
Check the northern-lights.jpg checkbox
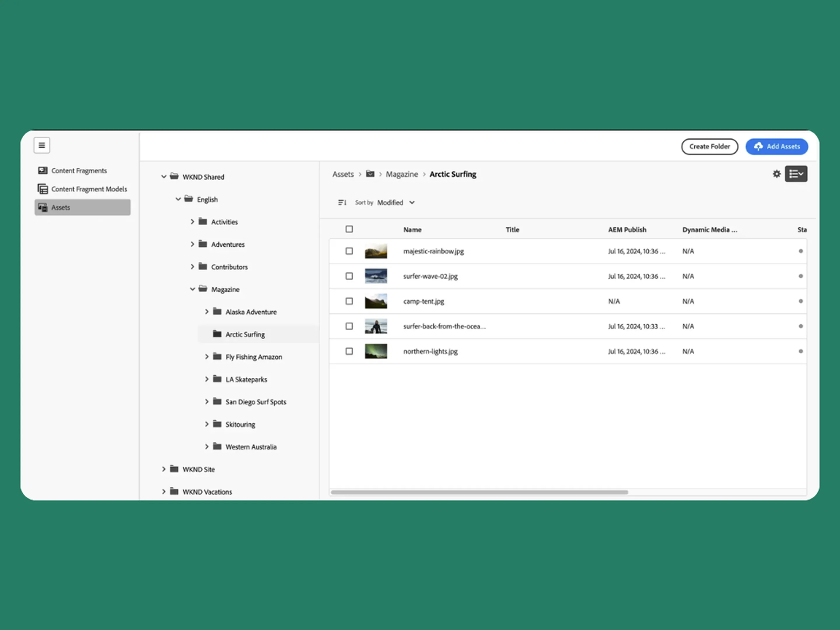pyautogui.click(x=349, y=351)
